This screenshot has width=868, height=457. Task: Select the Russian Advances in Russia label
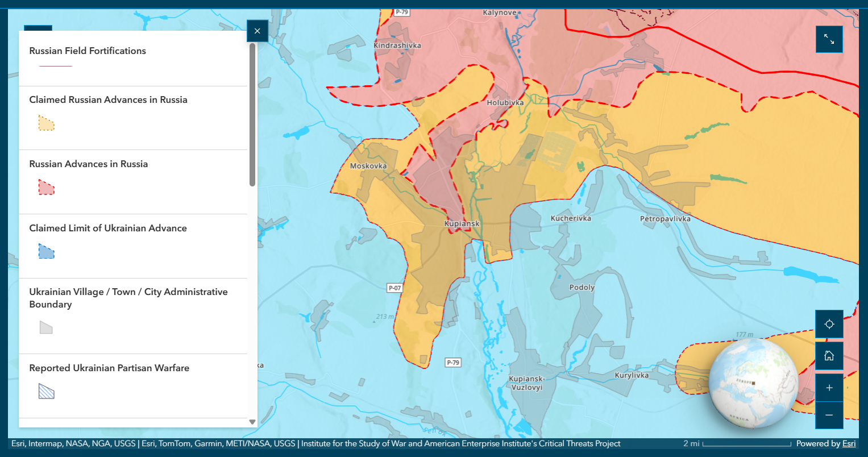pos(89,164)
